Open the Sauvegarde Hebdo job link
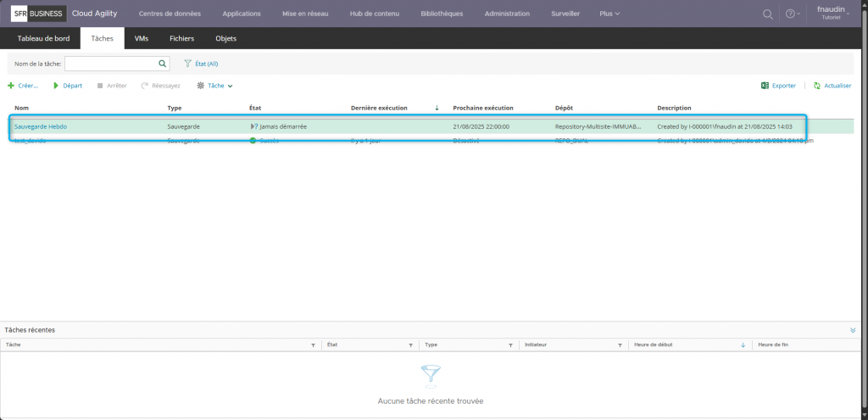The height and width of the screenshot is (420, 868). [x=41, y=127]
